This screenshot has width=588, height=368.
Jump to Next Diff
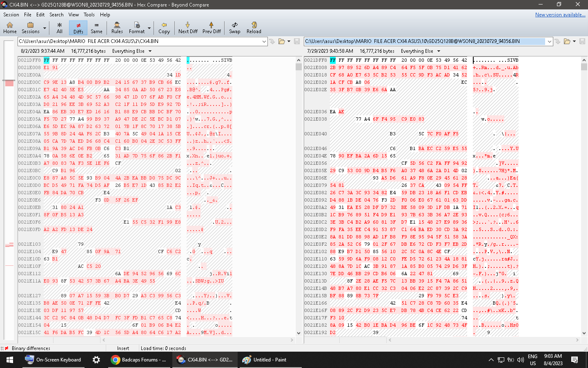[x=188, y=27]
